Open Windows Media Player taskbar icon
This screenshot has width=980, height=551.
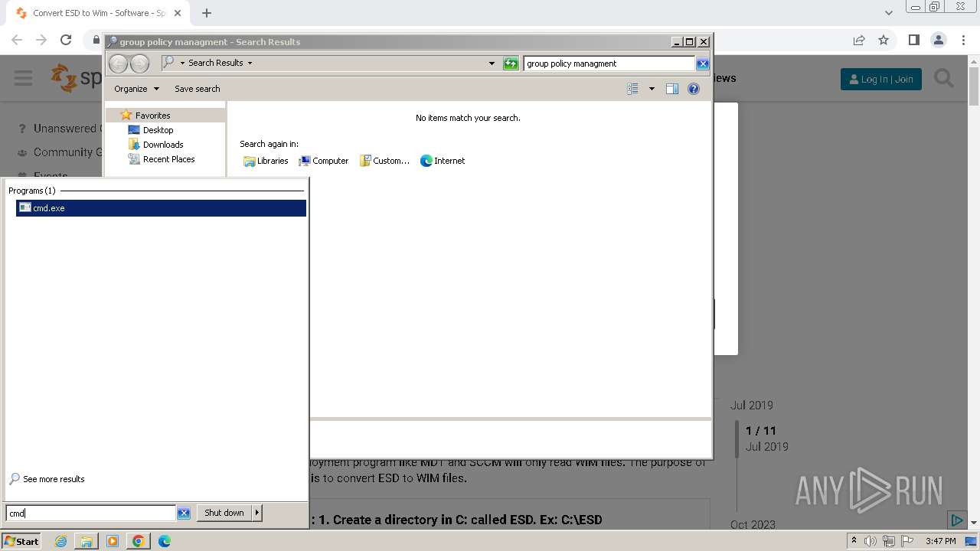[x=113, y=541]
